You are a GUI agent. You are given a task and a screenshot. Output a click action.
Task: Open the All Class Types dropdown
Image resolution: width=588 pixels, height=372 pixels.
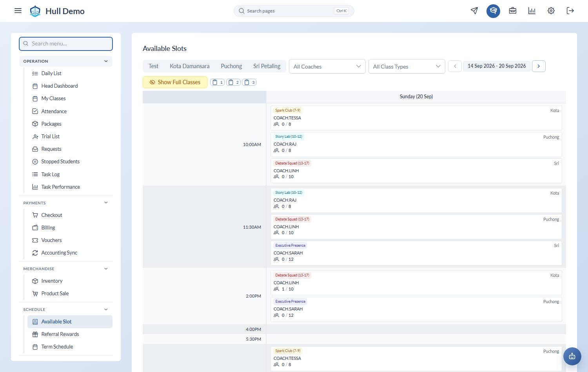(407, 67)
